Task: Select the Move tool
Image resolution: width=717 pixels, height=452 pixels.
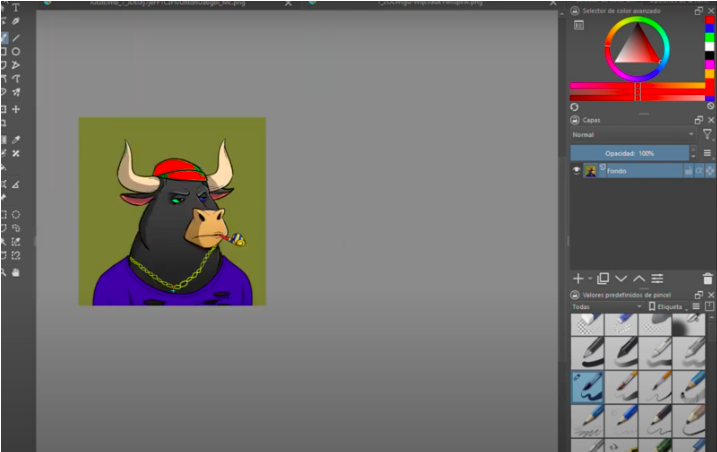Action: (x=16, y=109)
